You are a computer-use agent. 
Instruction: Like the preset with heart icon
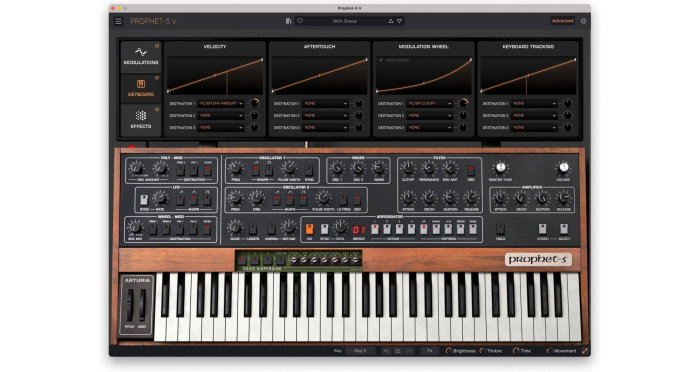click(x=300, y=21)
